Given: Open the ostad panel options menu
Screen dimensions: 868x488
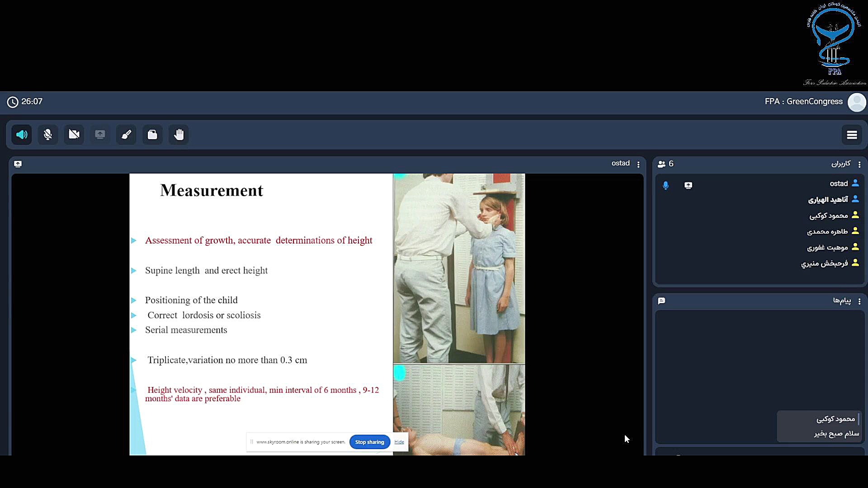Looking at the screenshot, I should click(x=638, y=164).
